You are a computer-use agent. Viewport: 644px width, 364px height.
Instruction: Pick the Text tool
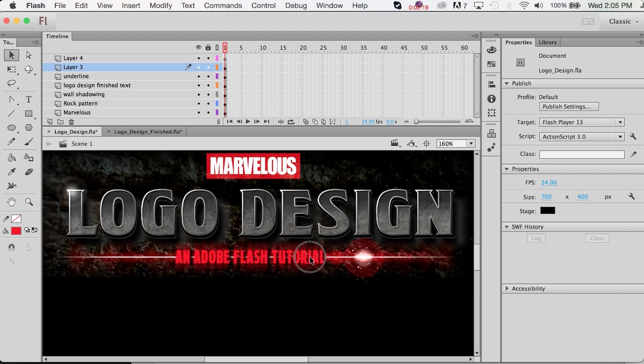(29, 98)
